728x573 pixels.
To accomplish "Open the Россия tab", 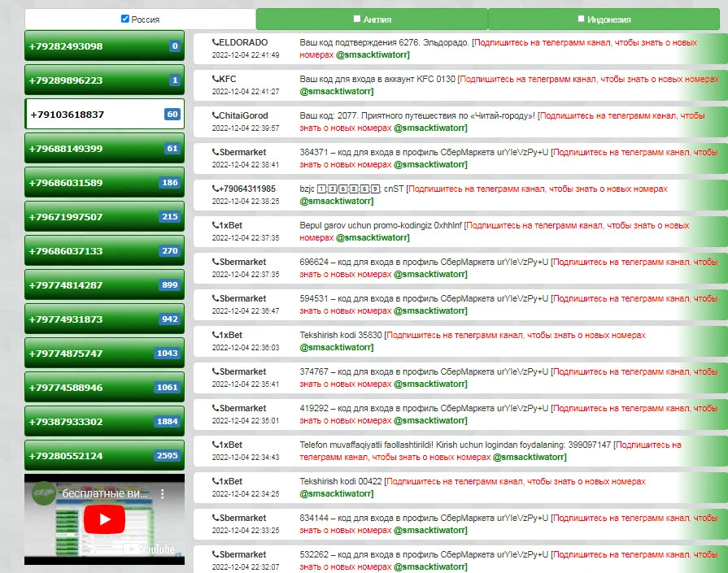I will [x=140, y=19].
